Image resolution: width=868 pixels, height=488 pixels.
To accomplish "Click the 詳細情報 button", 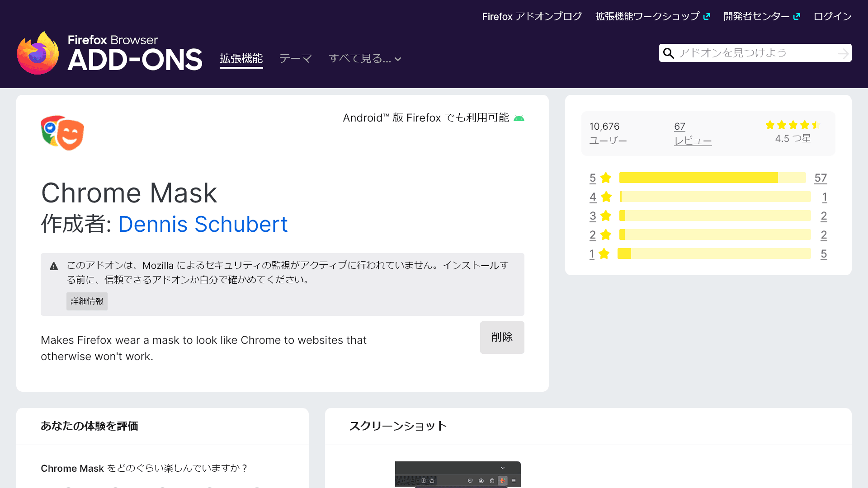I will [87, 301].
